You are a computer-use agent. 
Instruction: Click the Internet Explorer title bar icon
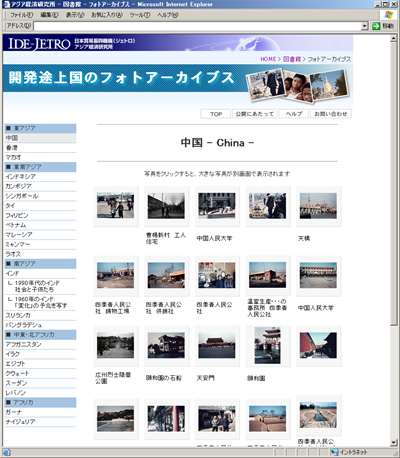pos(6,4)
